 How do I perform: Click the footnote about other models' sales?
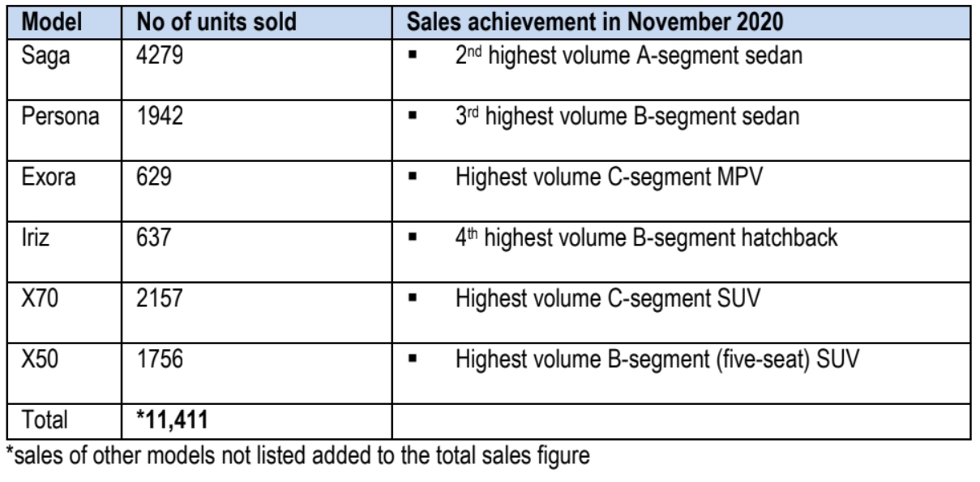pos(297,456)
